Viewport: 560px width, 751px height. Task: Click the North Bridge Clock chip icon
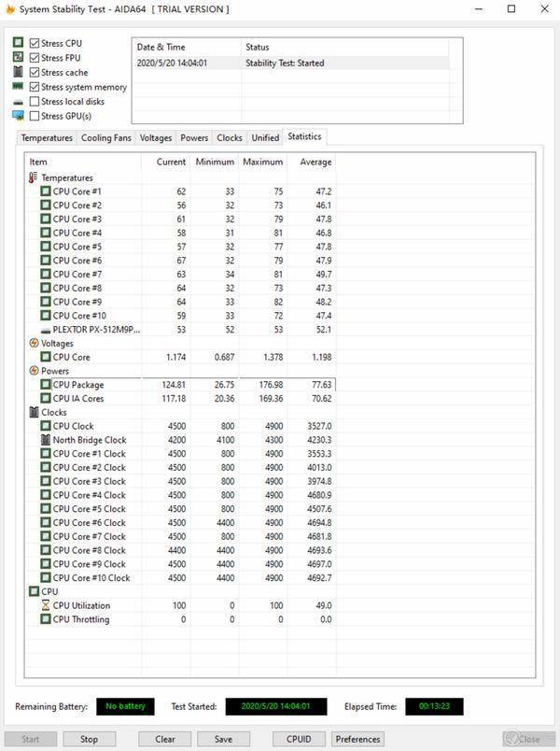(46, 440)
